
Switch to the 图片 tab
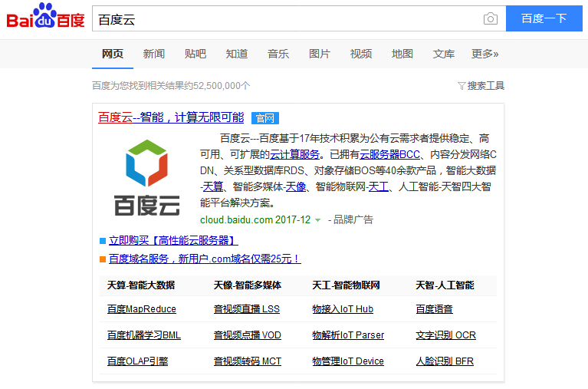[x=320, y=54]
